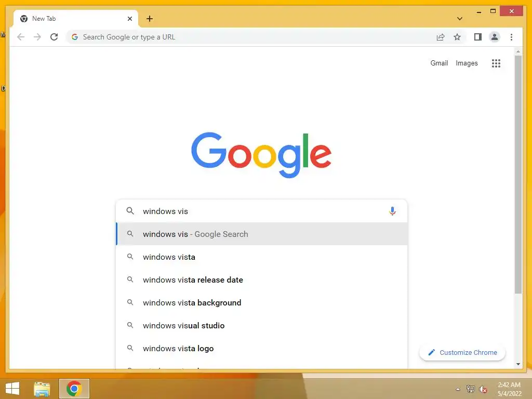Select the New Tab tab
The height and width of the screenshot is (399, 532).
coord(76,19)
